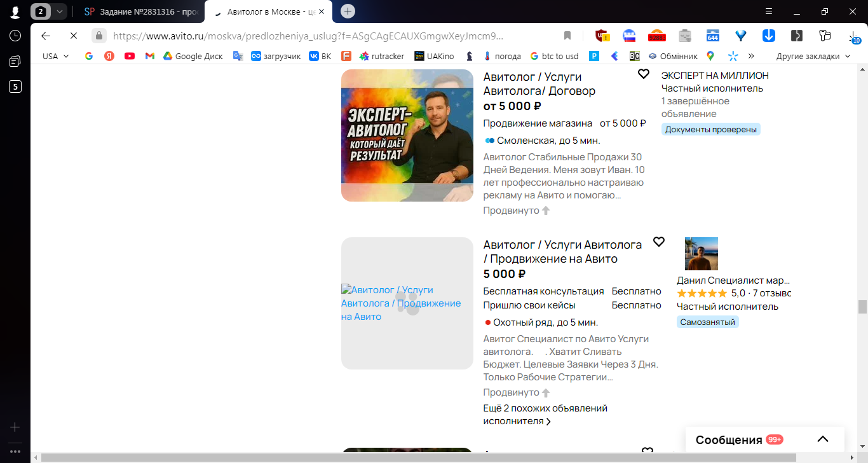The width and height of the screenshot is (868, 463).
Task: Close the 'Авитолог в Москве' tab
Action: [x=322, y=11]
